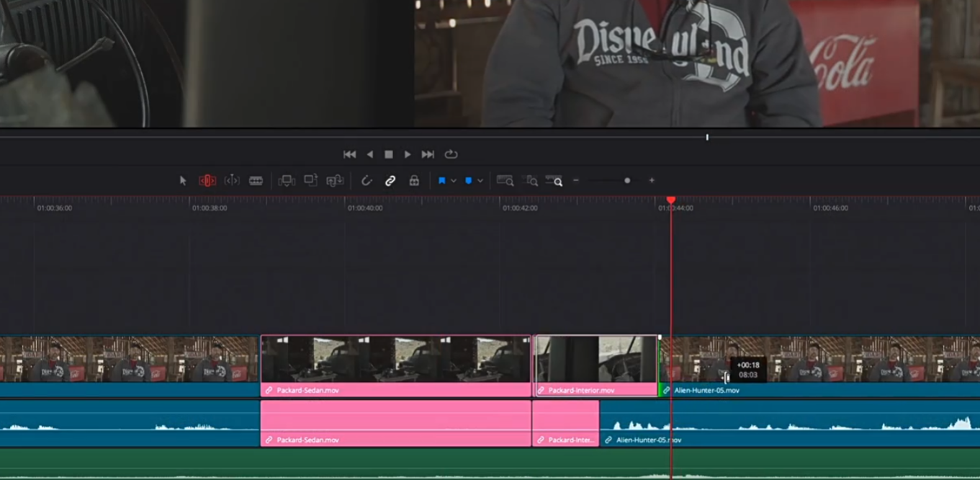Click the Insert Clip icon
Image resolution: width=980 pixels, height=480 pixels.
click(287, 181)
